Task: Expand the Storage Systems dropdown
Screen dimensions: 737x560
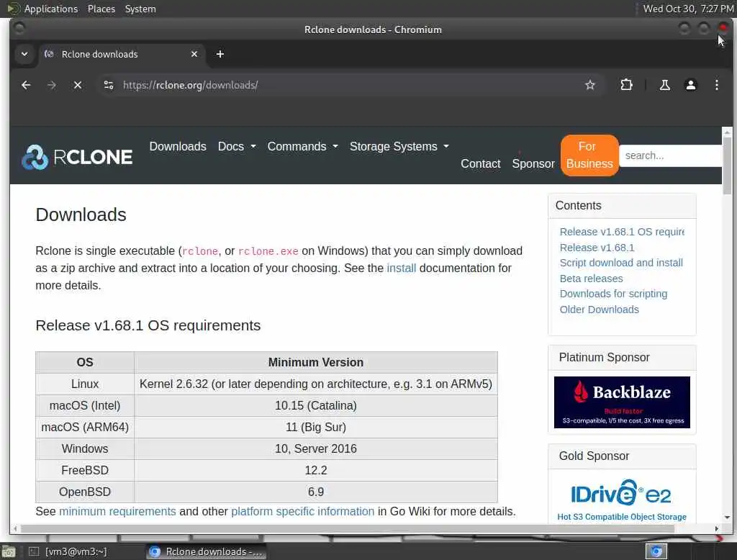Action: tap(399, 147)
